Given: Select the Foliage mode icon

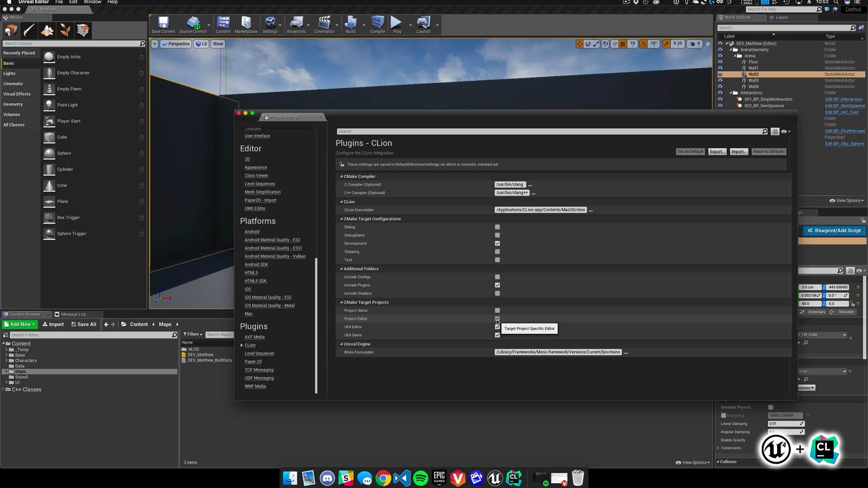Looking at the screenshot, I should click(65, 30).
